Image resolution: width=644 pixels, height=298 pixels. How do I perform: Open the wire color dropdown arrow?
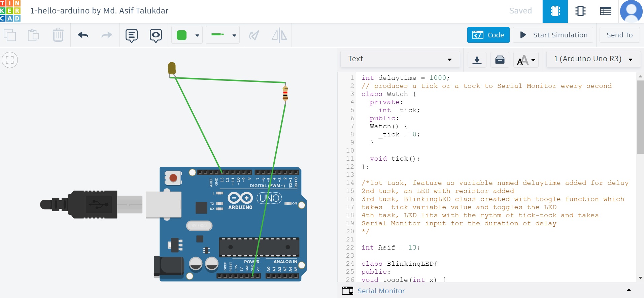(197, 35)
